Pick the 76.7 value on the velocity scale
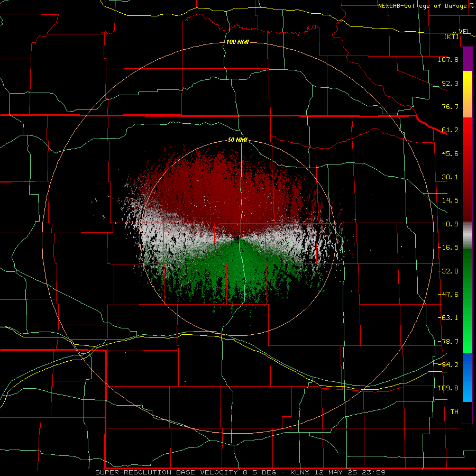The height and width of the screenshot is (476, 476). (450, 106)
